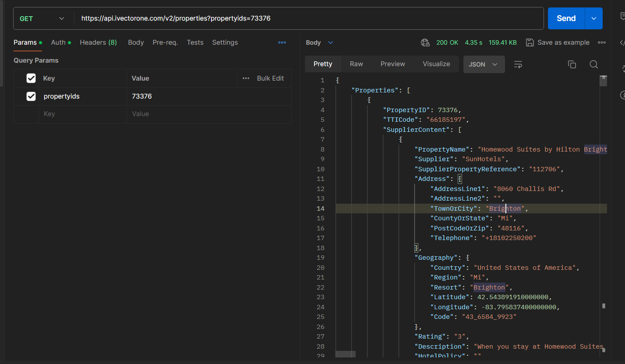
Task: Click the Latitude value
Action: pyautogui.click(x=512, y=297)
